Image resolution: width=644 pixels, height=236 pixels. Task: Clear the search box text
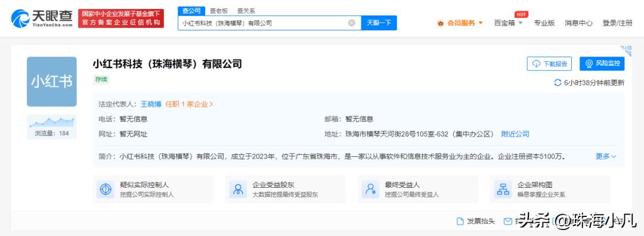352,23
